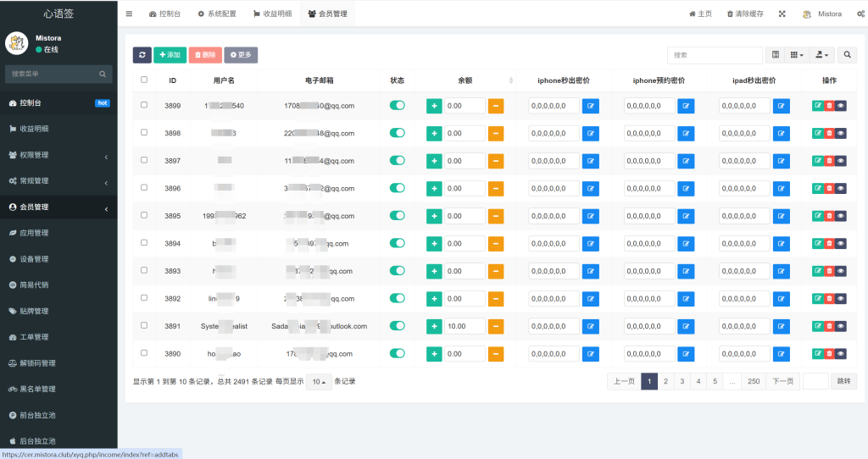
Task: Click the view eye action for row 3897
Action: tap(841, 161)
